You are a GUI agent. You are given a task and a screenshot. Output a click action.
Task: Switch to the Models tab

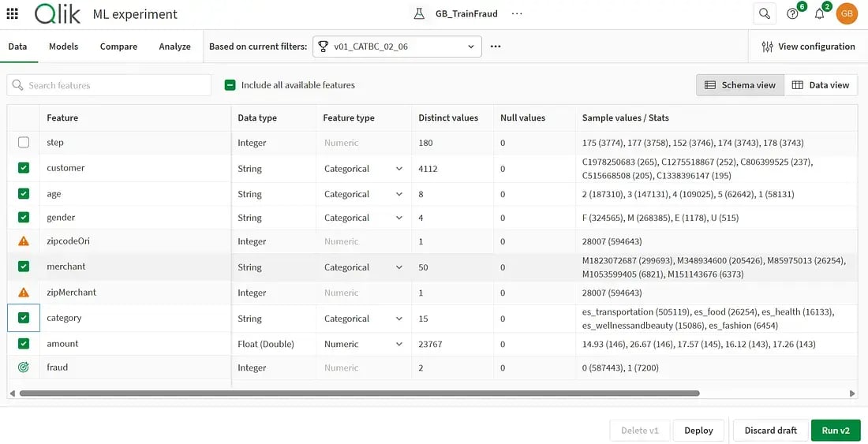pos(63,47)
